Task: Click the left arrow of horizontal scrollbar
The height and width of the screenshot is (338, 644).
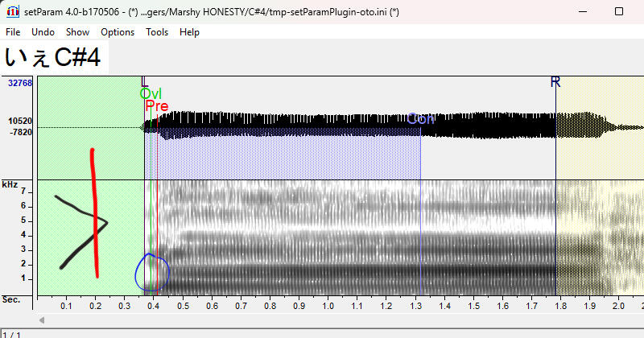Action: click(42, 320)
